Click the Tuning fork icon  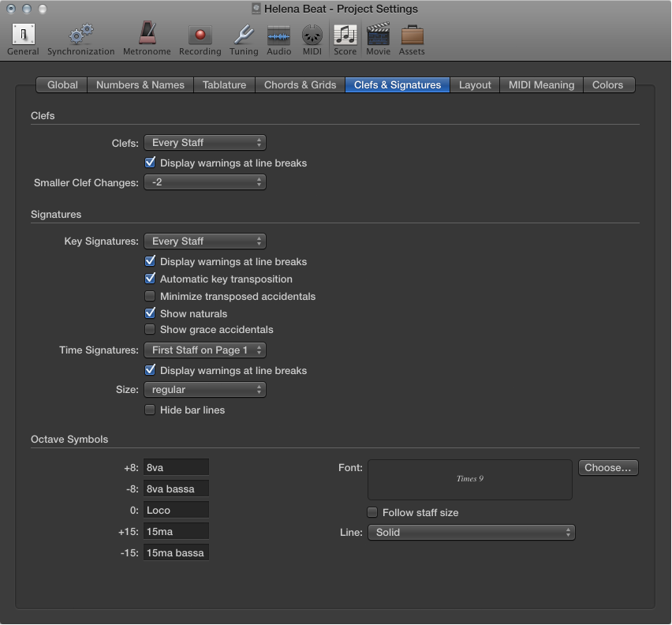point(243,35)
